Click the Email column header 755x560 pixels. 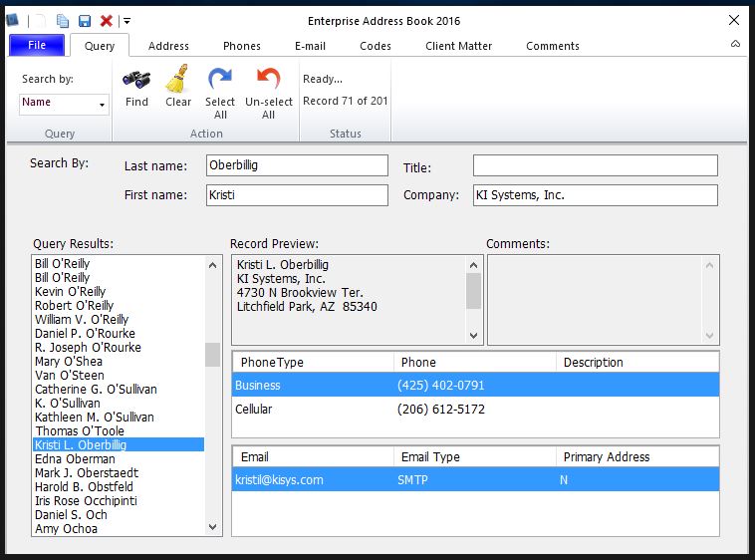313,457
